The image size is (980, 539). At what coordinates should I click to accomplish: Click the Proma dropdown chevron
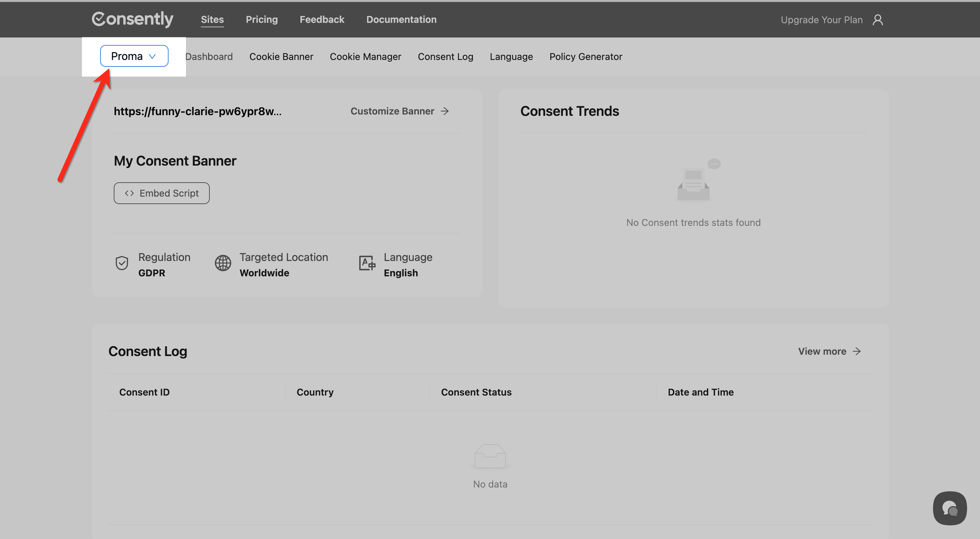pyautogui.click(x=152, y=56)
